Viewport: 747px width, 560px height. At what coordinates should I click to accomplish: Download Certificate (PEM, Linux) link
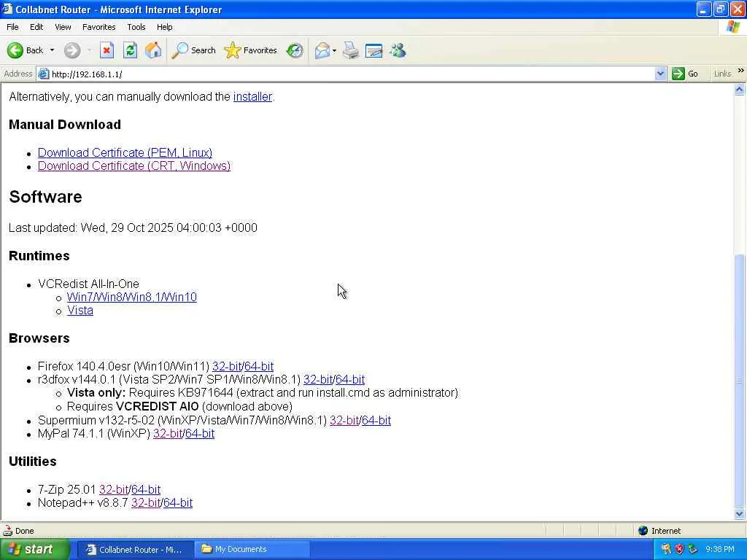pyautogui.click(x=125, y=152)
